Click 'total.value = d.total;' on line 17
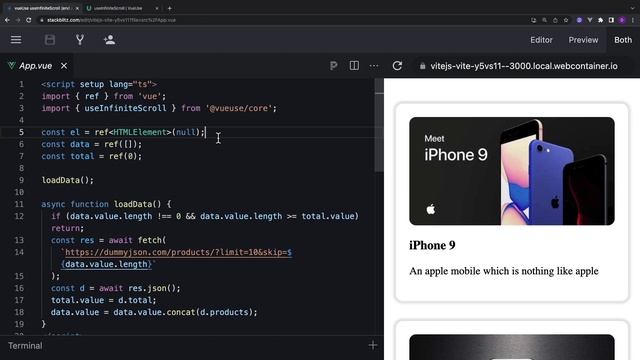This screenshot has height=360, width=640. point(104,300)
